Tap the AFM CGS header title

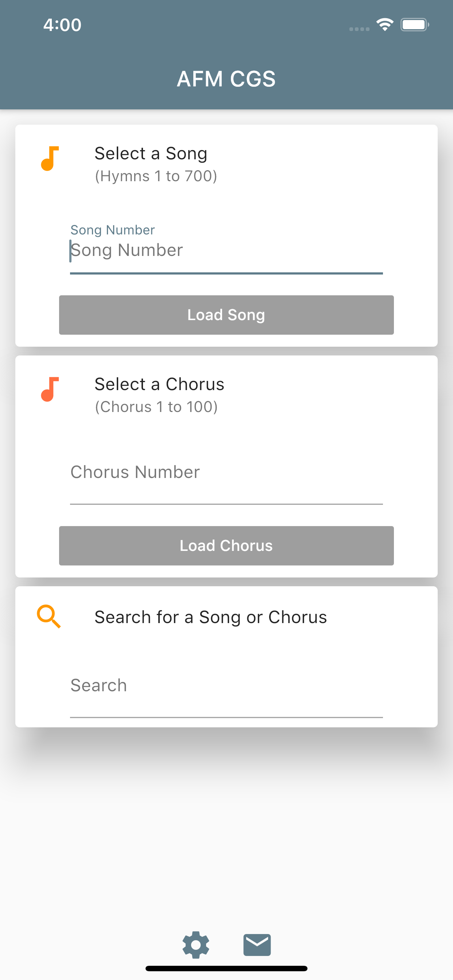tap(226, 79)
